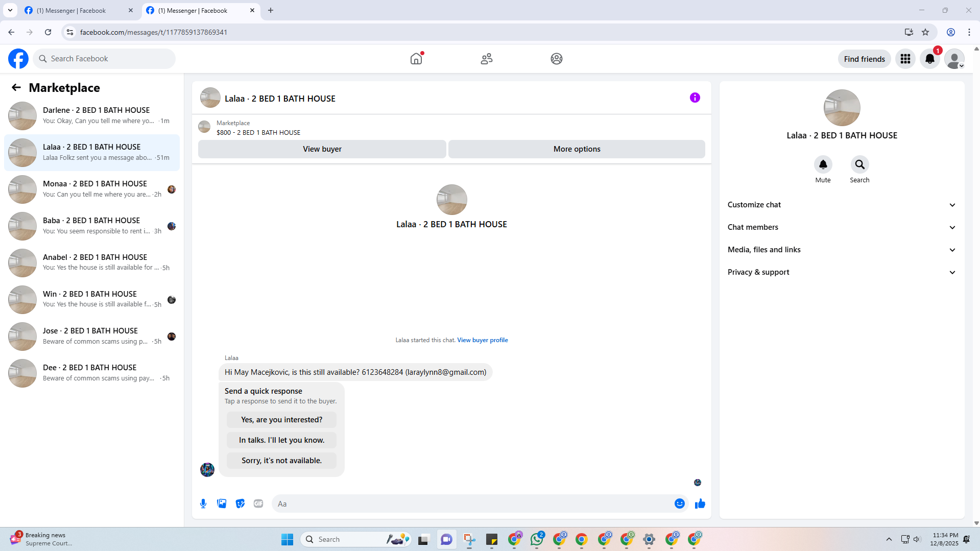Open the Groups icon in top navigation

[557, 59]
